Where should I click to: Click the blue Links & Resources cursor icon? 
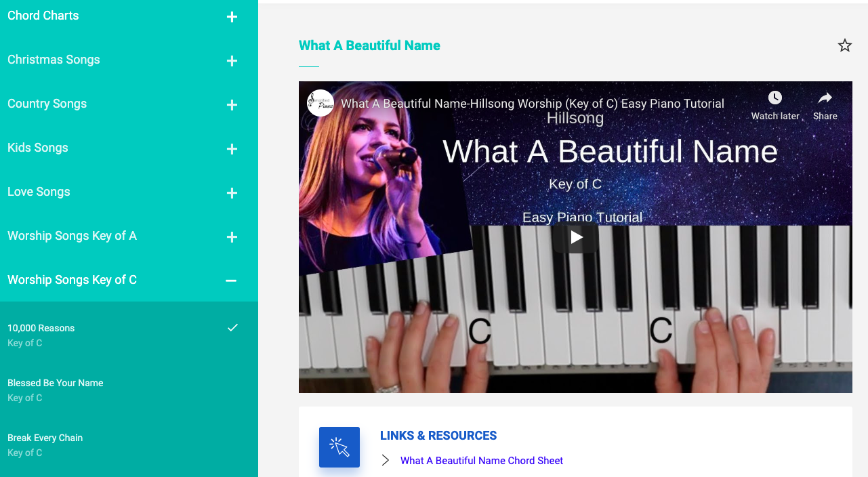point(339,447)
